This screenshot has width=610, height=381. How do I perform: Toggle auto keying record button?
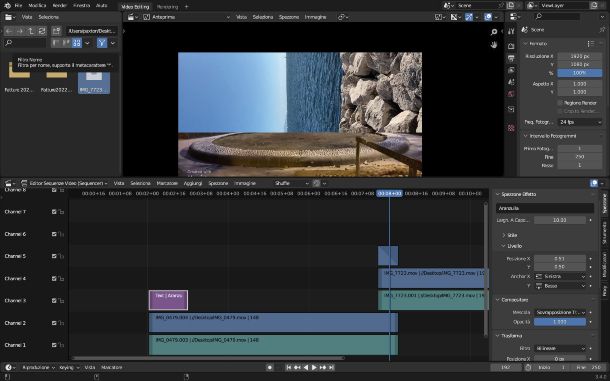click(x=270, y=367)
